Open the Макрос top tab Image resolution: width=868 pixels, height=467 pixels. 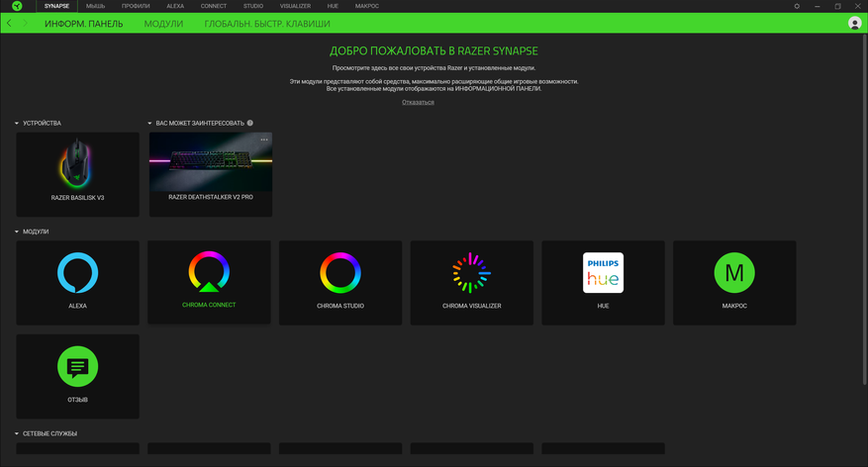click(x=367, y=6)
